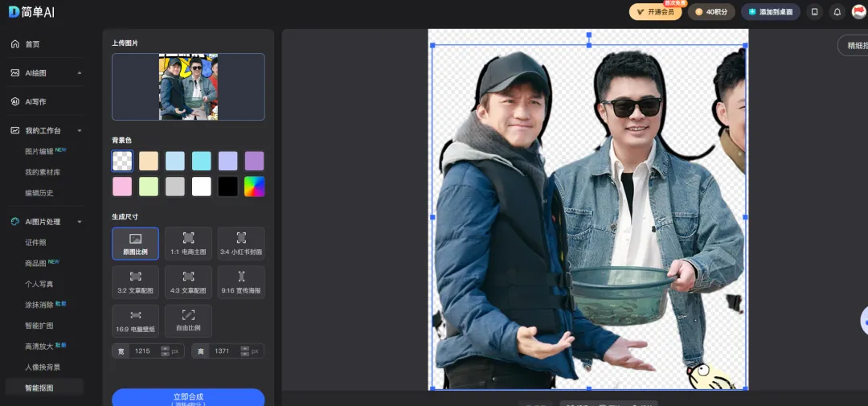Open the user avatar menu
This screenshot has height=406, width=868.
(x=858, y=11)
